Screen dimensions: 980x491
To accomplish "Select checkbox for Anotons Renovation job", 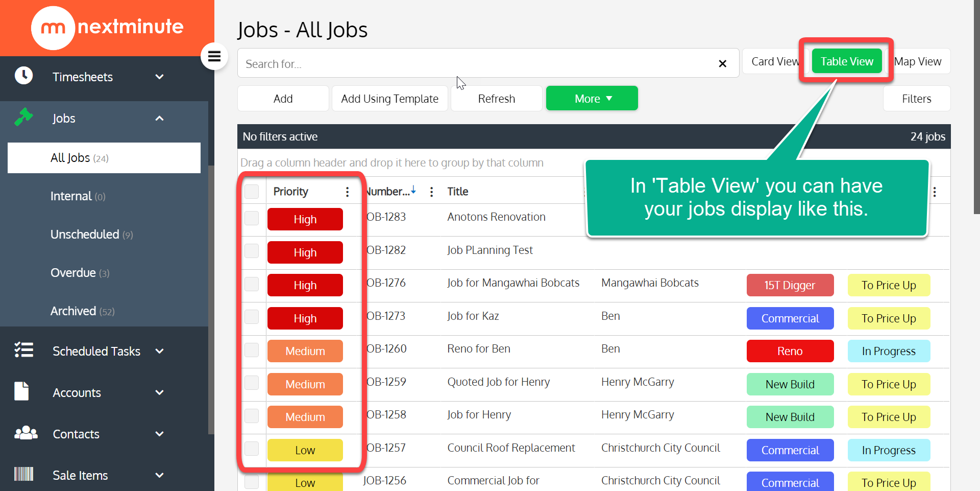I will [x=252, y=218].
